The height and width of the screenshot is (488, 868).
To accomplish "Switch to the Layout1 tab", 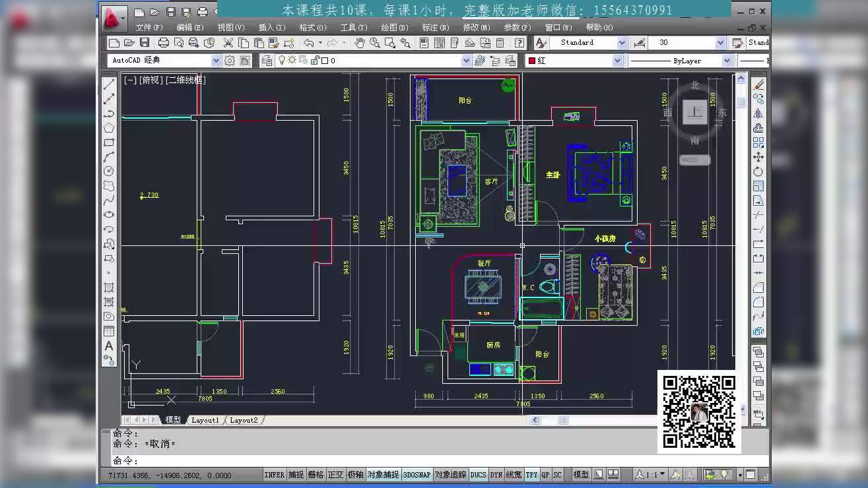I will (x=205, y=419).
